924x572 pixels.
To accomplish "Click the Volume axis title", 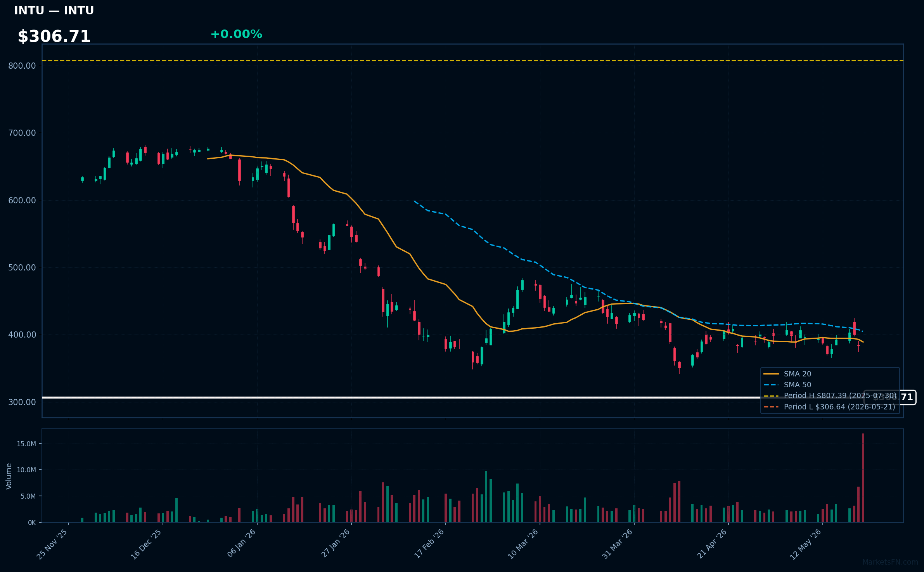I will tap(9, 476).
